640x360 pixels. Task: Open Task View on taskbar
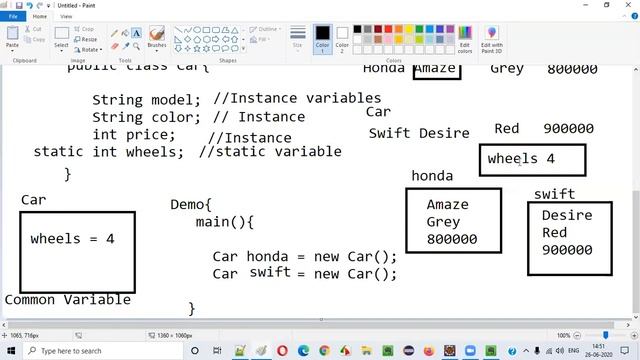coord(217,351)
